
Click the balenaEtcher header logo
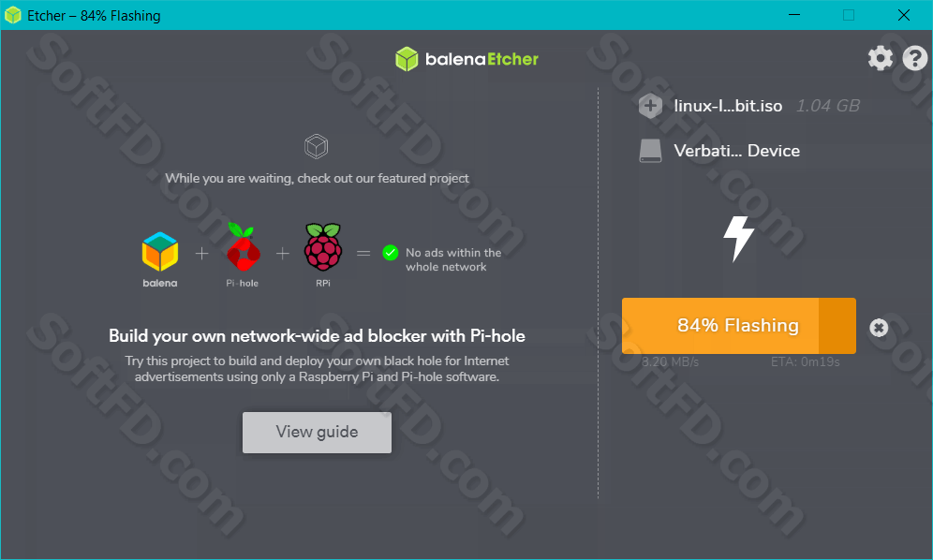click(x=467, y=59)
